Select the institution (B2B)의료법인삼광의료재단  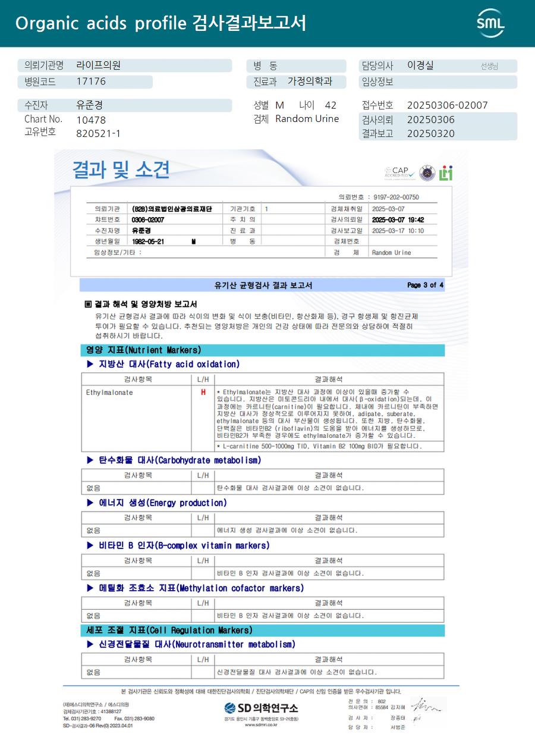pos(172,209)
